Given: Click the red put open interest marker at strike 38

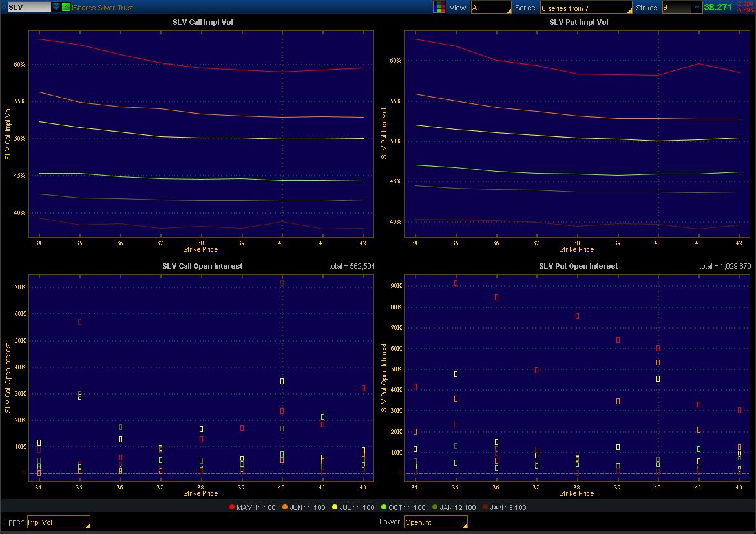Looking at the screenshot, I should (x=577, y=316).
